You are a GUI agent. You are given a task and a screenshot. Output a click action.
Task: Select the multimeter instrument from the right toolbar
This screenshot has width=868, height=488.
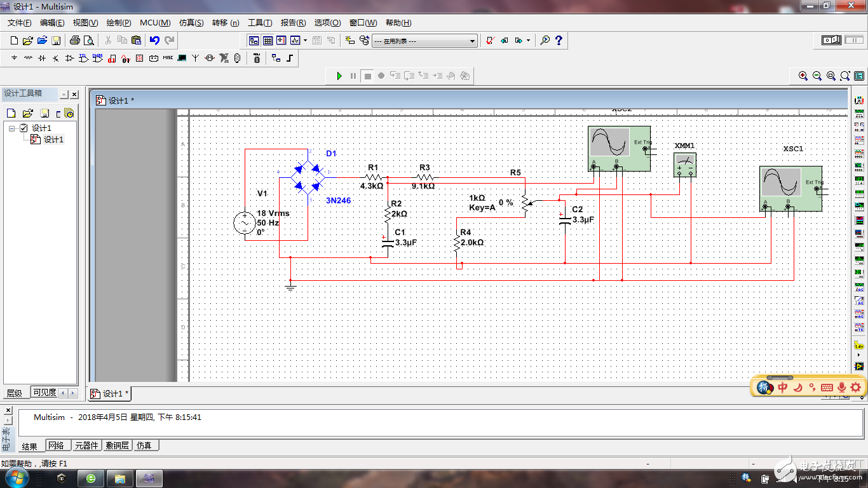point(860,100)
